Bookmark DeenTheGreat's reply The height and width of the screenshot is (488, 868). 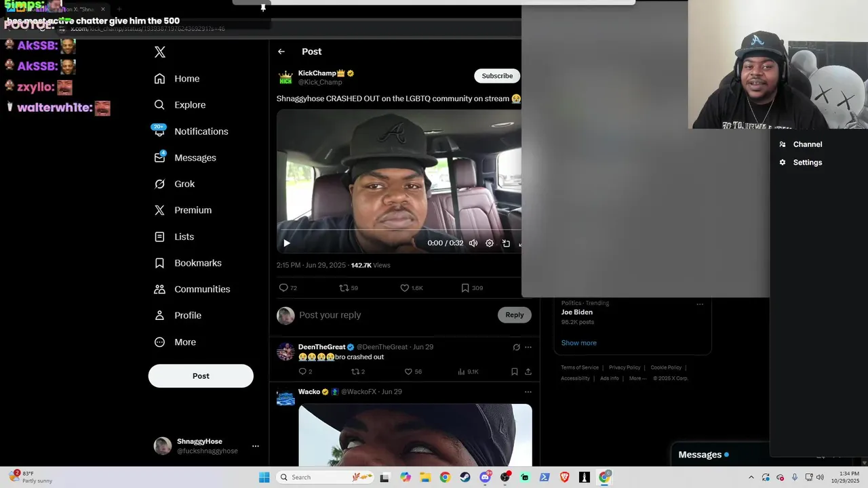515,371
